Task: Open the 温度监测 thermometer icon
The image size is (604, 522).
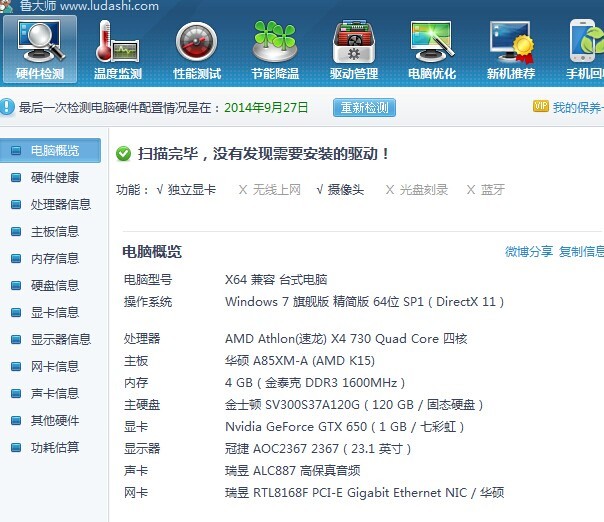Action: pyautogui.click(x=118, y=49)
